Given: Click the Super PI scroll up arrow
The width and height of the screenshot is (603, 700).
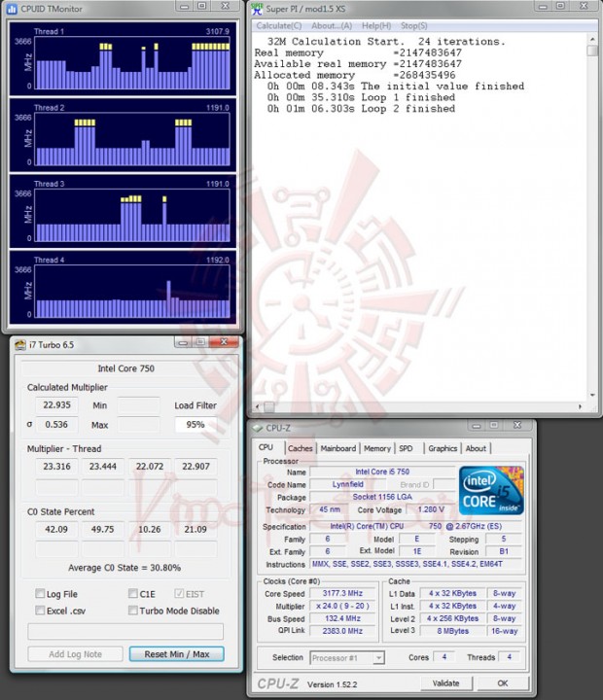Looking at the screenshot, I should click(592, 39).
